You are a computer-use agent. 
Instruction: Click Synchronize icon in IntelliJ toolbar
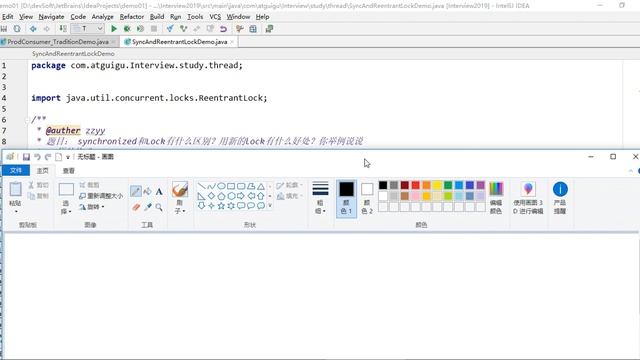point(17,29)
